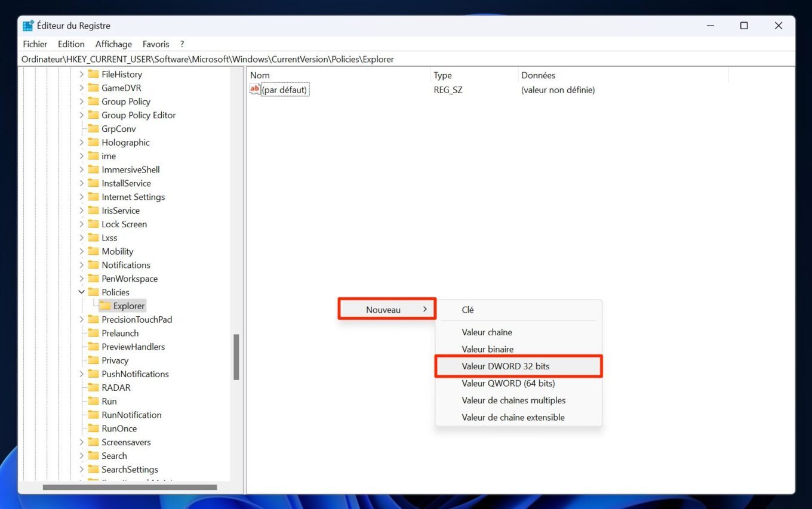Click the Internet Settings folder icon

93,197
